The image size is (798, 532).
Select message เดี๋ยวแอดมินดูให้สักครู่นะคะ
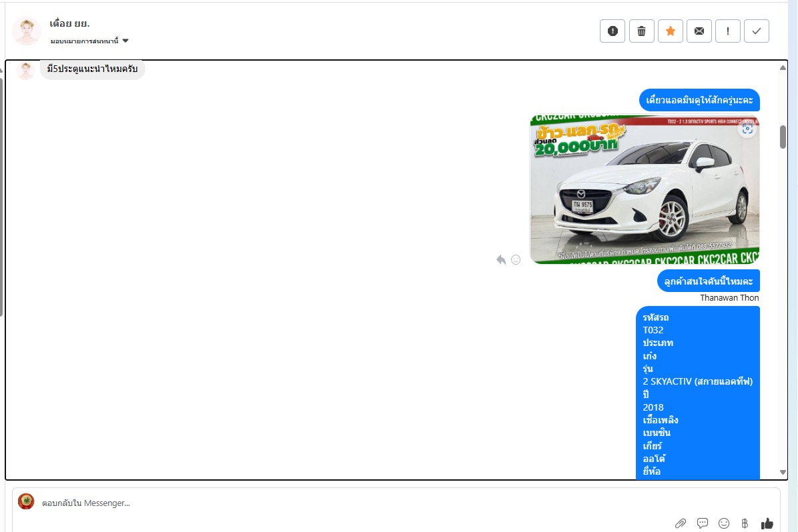(x=699, y=100)
